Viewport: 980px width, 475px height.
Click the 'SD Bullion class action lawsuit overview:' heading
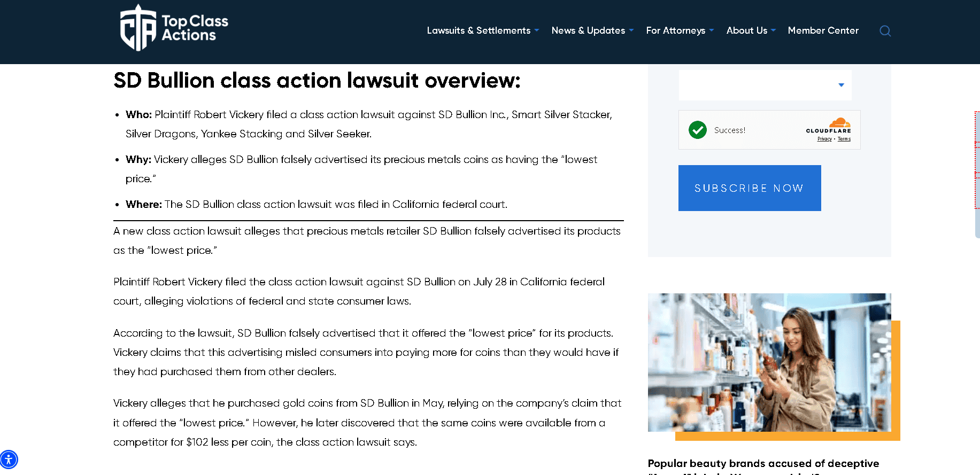[317, 81]
